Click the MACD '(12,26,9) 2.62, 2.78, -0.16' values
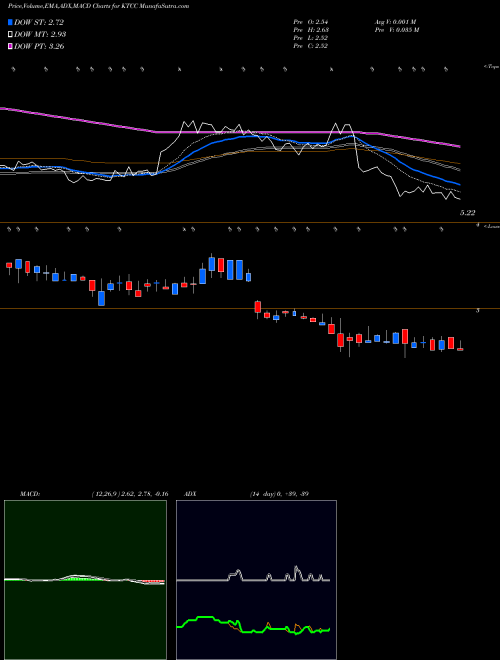The image size is (500, 660). coord(130,494)
